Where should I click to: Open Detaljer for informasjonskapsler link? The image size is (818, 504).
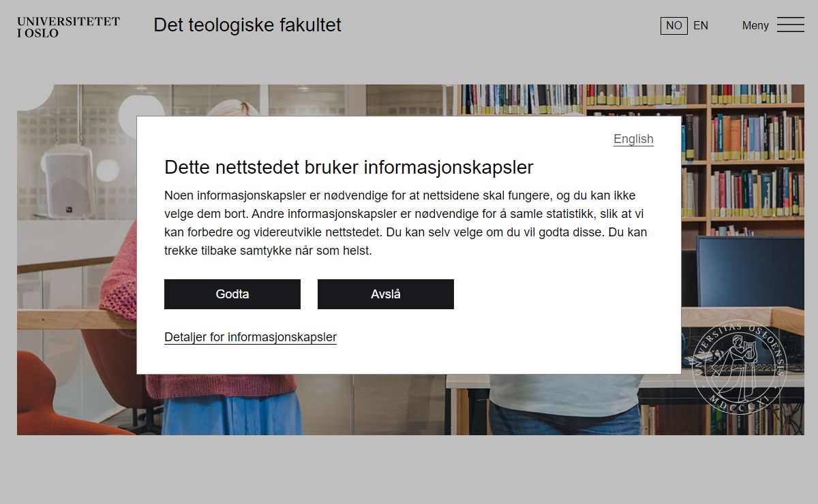point(250,337)
